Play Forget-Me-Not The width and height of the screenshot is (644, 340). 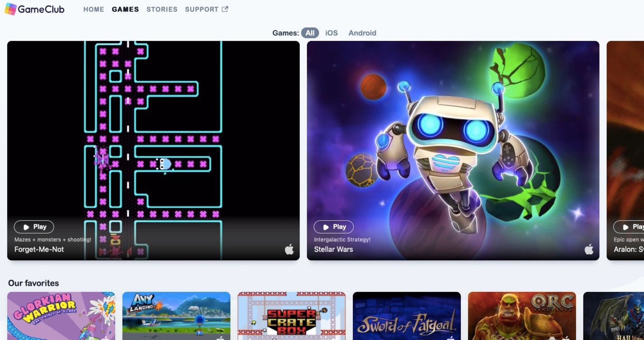(x=34, y=227)
